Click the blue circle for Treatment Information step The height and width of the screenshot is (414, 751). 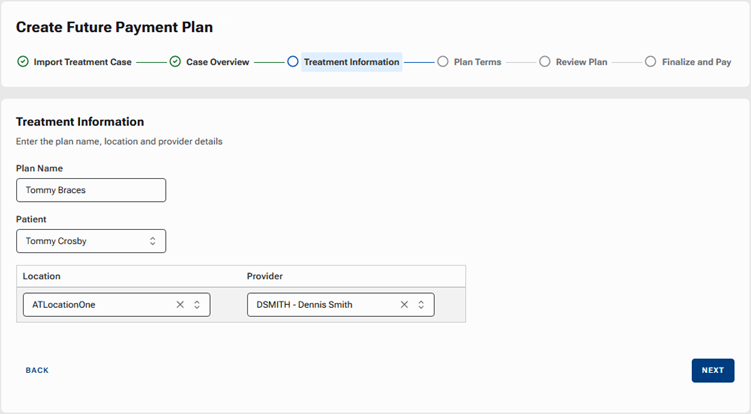coord(293,62)
